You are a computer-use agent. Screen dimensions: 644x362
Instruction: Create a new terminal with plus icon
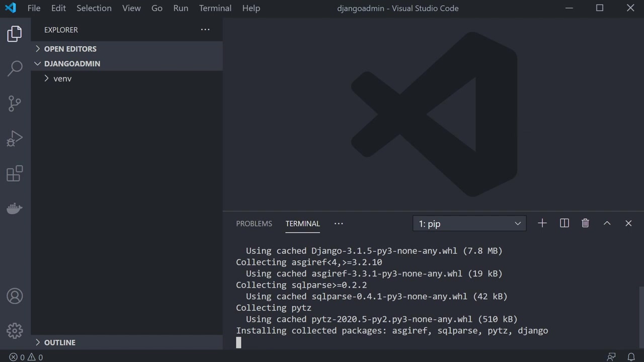click(x=542, y=223)
